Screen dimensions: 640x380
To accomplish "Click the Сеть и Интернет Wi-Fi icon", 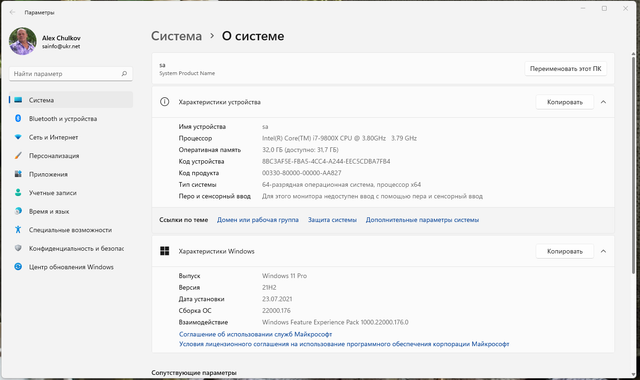I will [x=18, y=137].
